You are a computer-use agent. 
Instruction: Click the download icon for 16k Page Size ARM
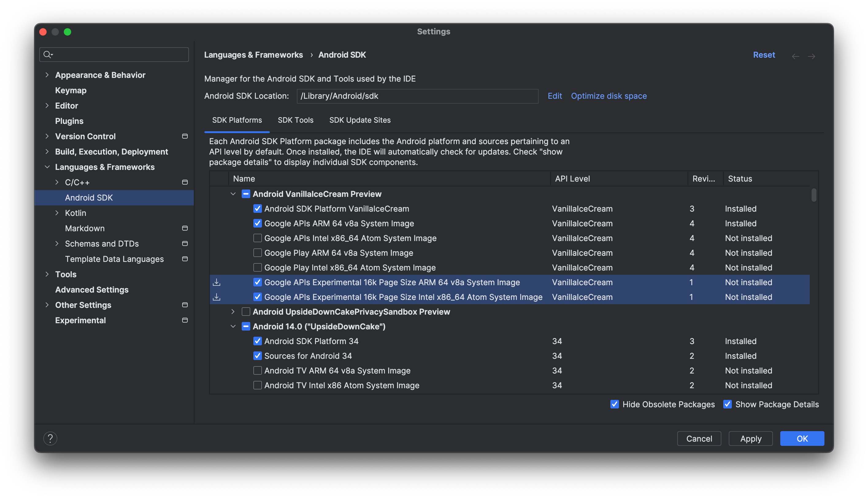pos(217,282)
